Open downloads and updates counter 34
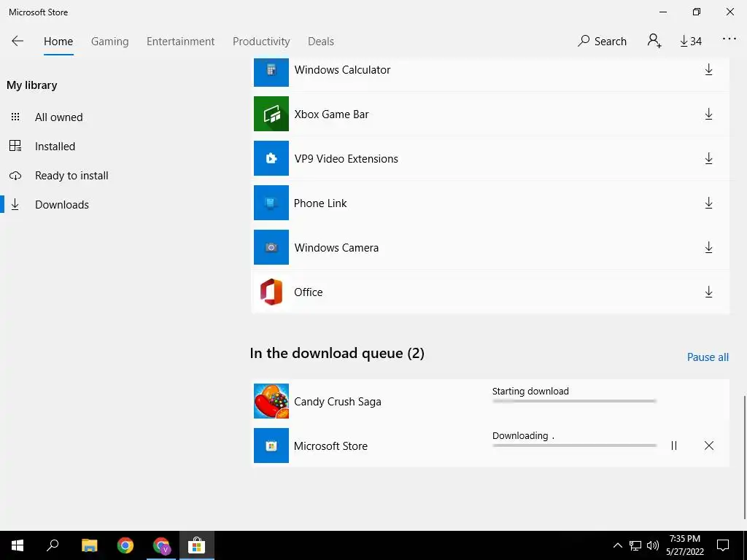Screen dimensions: 747x560 point(691,42)
